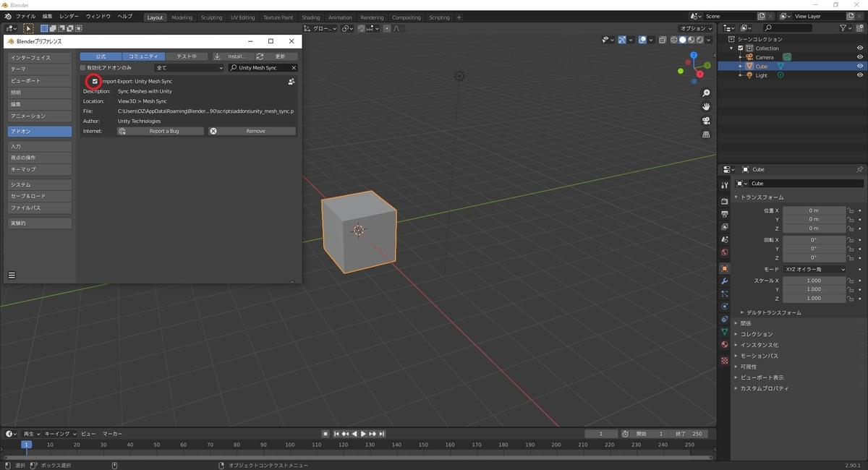868x470 pixels.
Task: Toggle camera view icon in viewport
Action: click(x=706, y=121)
